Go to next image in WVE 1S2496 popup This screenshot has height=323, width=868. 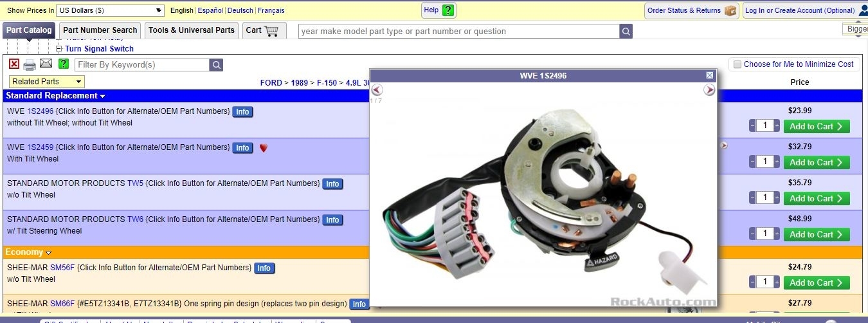(709, 90)
